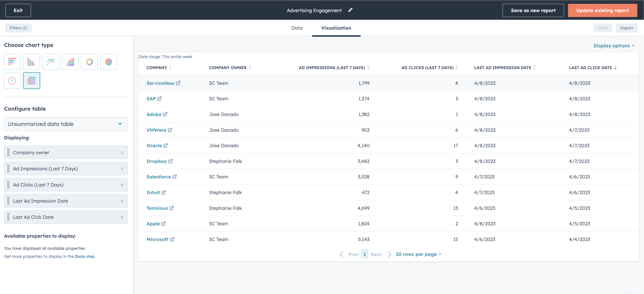Select the donut chart type
Screen dimensions: 644x294
click(x=89, y=61)
